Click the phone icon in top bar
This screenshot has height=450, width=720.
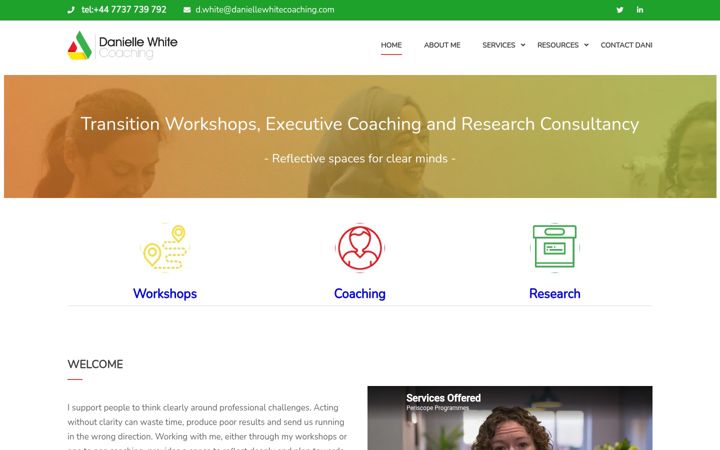(x=71, y=10)
